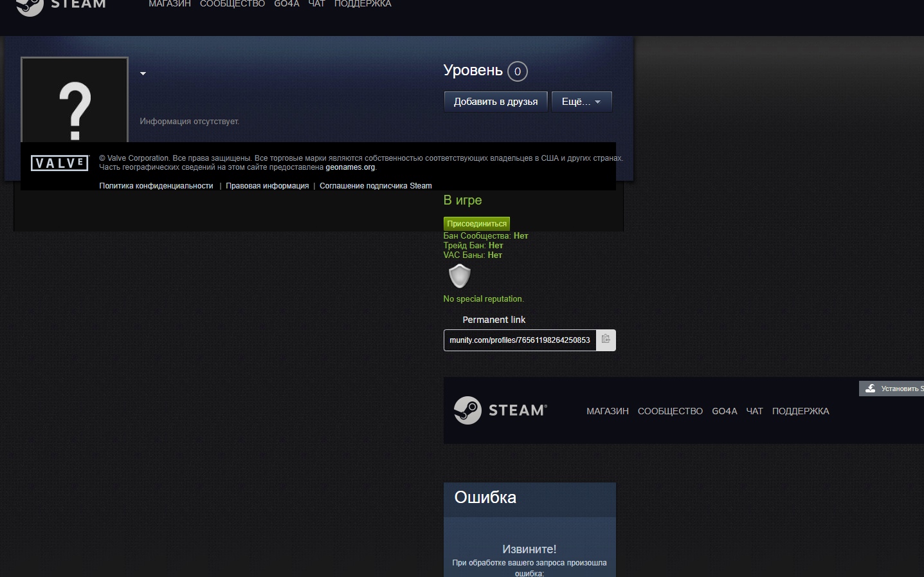The image size is (924, 577).
Task: Copy the permanent link with the clipboard icon
Action: click(606, 340)
